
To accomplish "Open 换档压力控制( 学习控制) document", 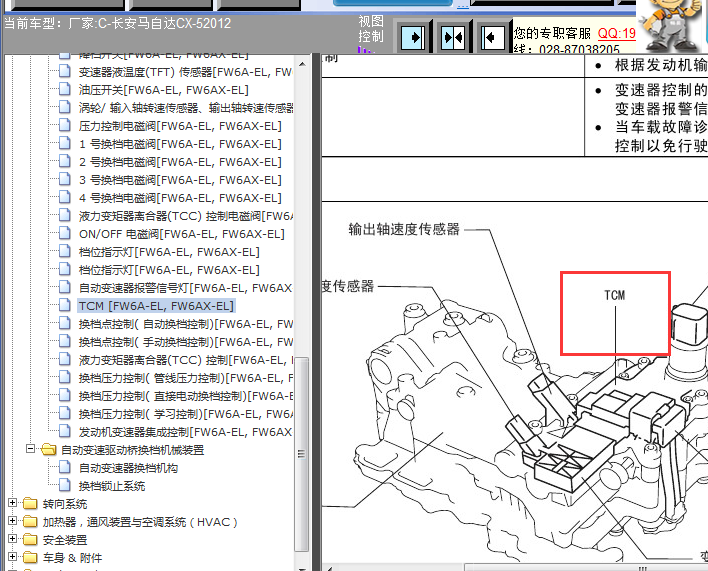I will tap(186, 414).
